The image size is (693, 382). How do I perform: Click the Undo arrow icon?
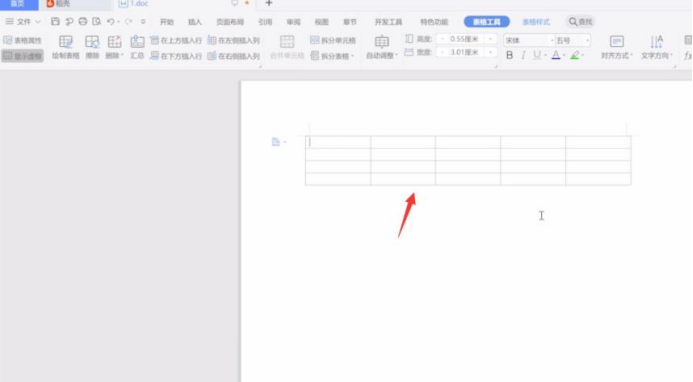110,21
